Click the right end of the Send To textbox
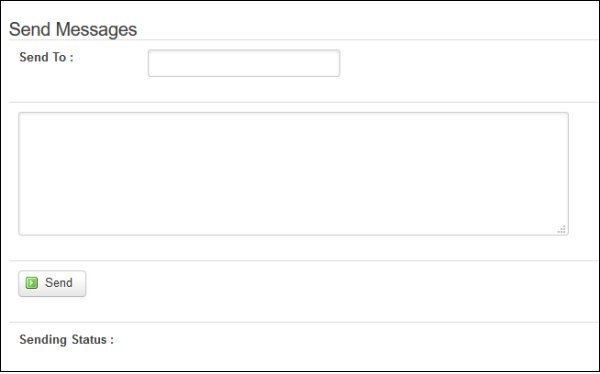The width and height of the screenshot is (600, 374). [336, 63]
